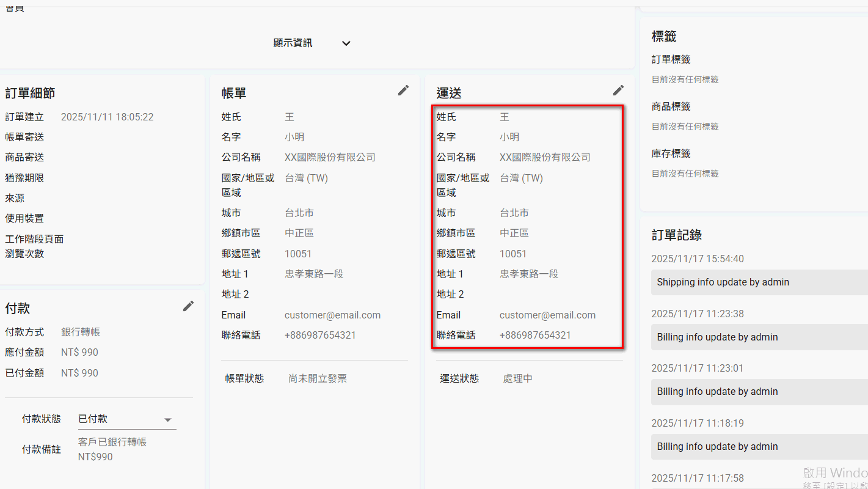Screen dimensions: 868x489
Task: Select phone +886987654321 in the 運送 card
Action: (535, 335)
